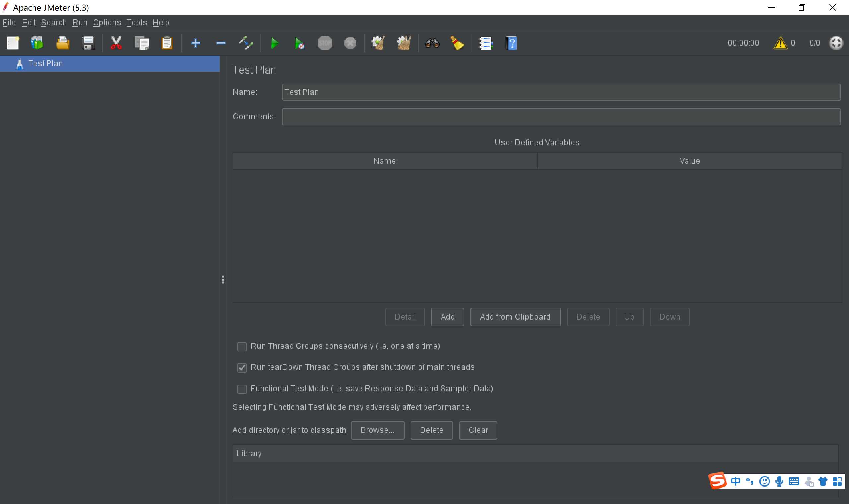Click the Search binoculars icon

tap(432, 43)
